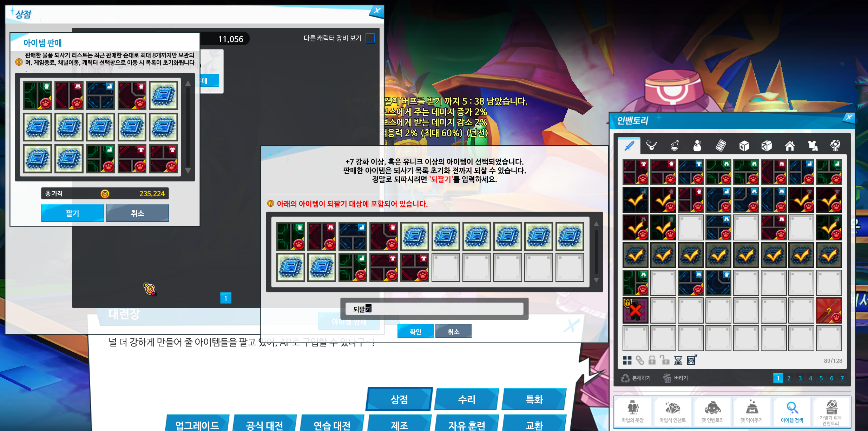Open the ticket card inventory tab
868x431 pixels.
pyautogui.click(x=721, y=145)
